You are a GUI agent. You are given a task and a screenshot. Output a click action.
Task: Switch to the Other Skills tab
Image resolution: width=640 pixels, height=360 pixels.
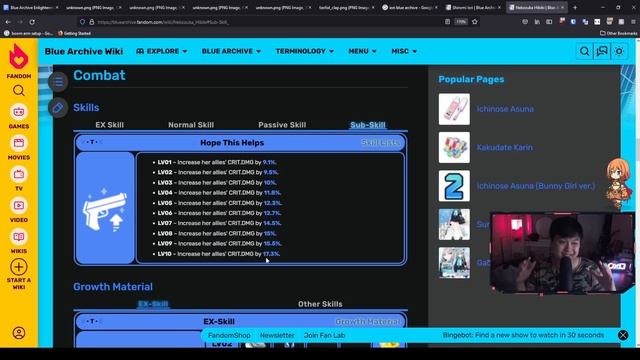[x=320, y=304]
